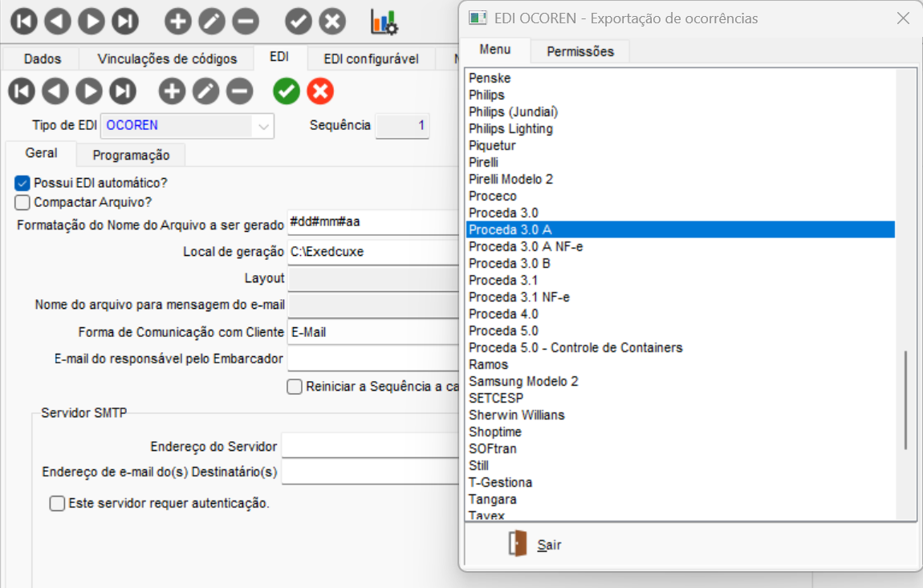Add a new EDI entry
Image resolution: width=923 pixels, height=588 pixels.
[x=172, y=91]
